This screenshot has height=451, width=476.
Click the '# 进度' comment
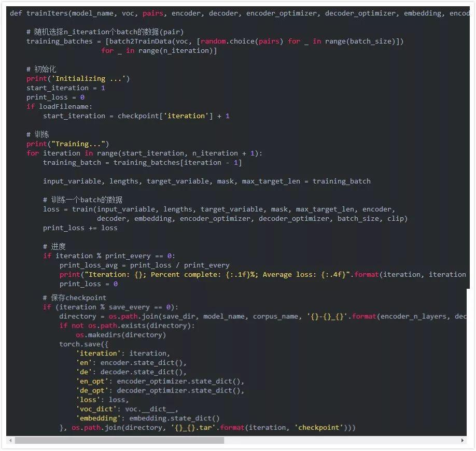click(54, 246)
